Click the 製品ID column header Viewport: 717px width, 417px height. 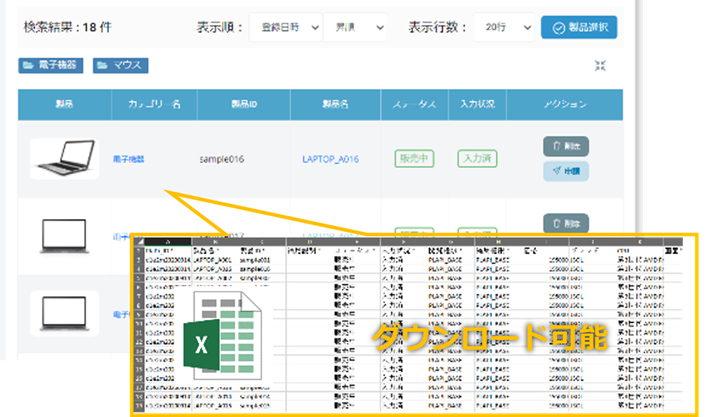tap(243, 104)
